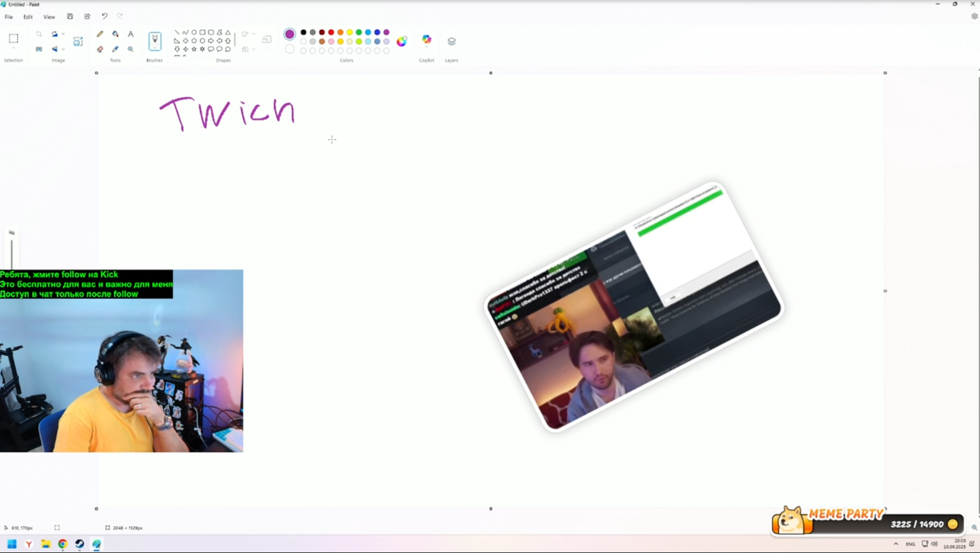The height and width of the screenshot is (553, 980).
Task: Choose the Triangle shape
Action: click(x=228, y=33)
